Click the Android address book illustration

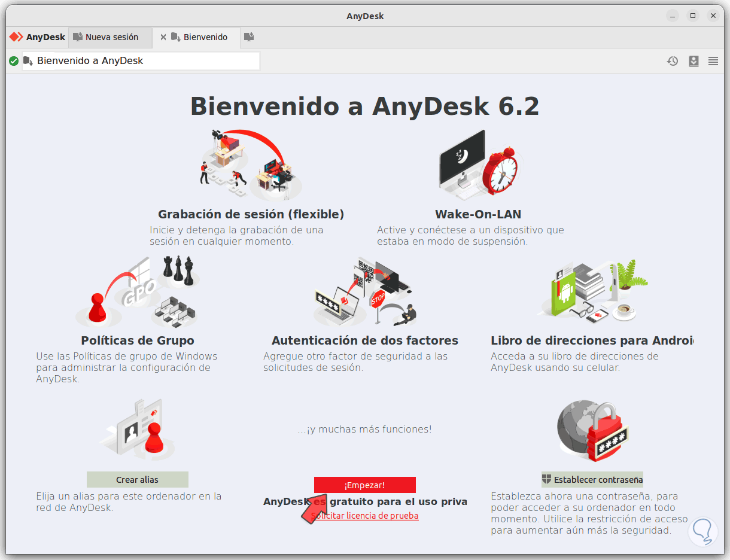(x=594, y=293)
